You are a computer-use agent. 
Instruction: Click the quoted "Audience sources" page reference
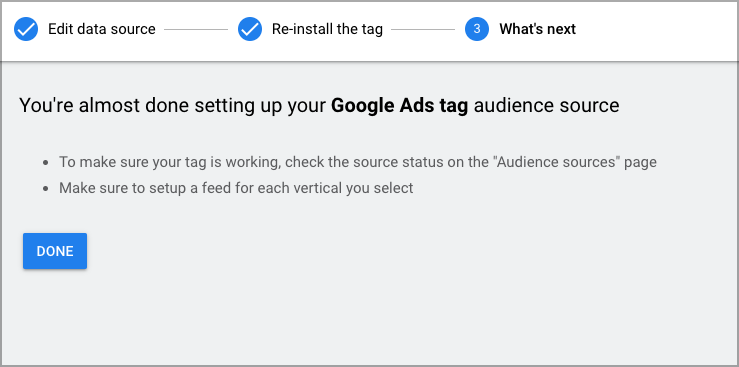pyautogui.click(x=558, y=162)
